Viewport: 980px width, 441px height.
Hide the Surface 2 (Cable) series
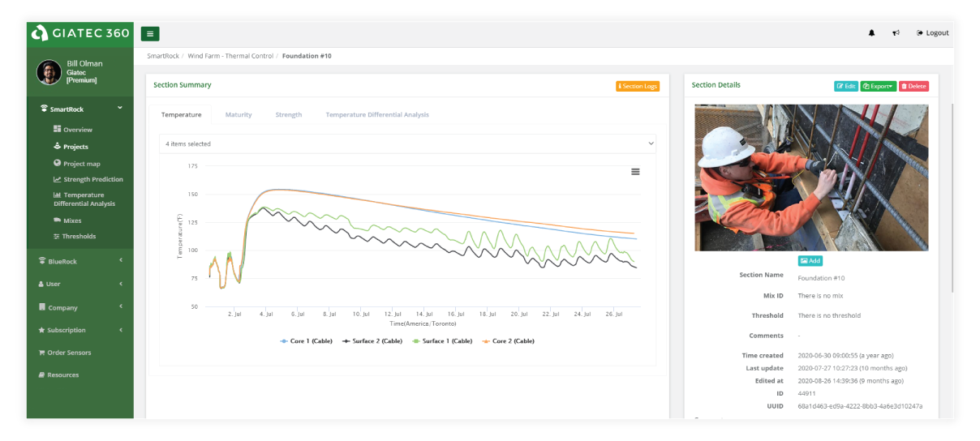point(372,341)
